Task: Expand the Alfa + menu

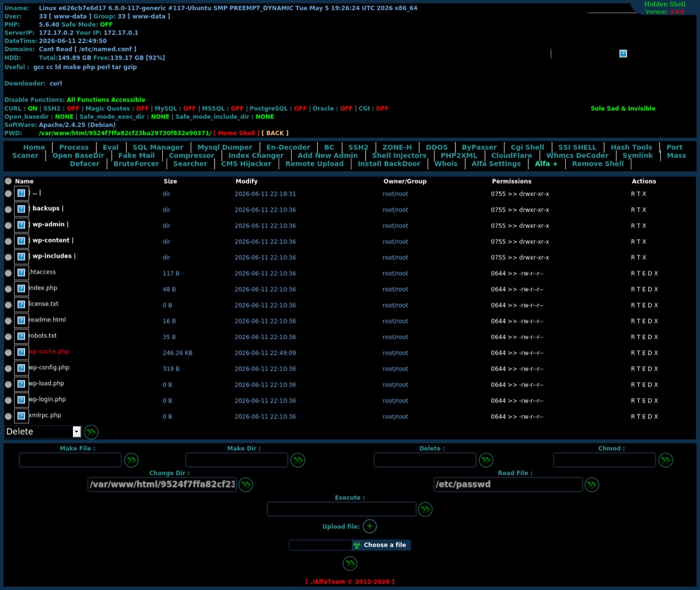Action: [546, 164]
